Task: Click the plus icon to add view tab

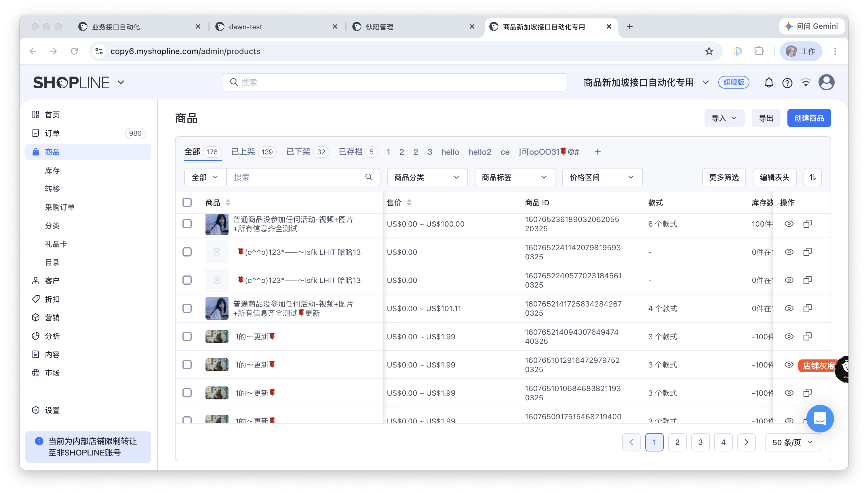Action: 598,152
